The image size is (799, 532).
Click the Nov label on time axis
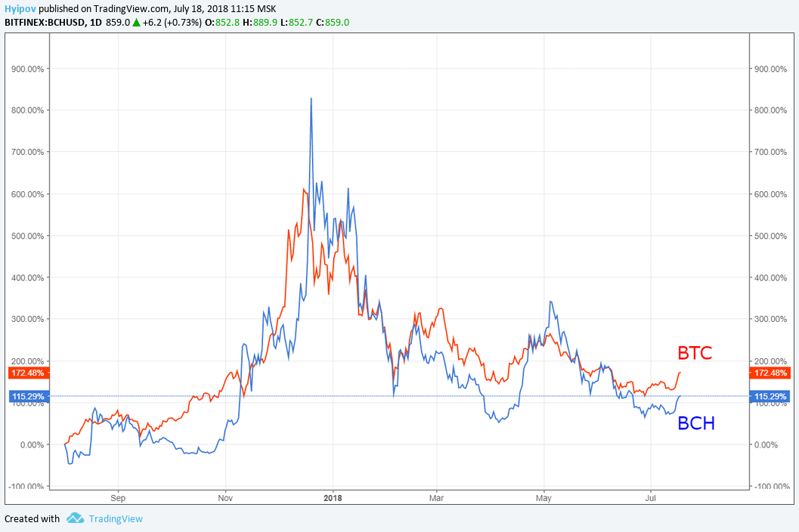225,498
